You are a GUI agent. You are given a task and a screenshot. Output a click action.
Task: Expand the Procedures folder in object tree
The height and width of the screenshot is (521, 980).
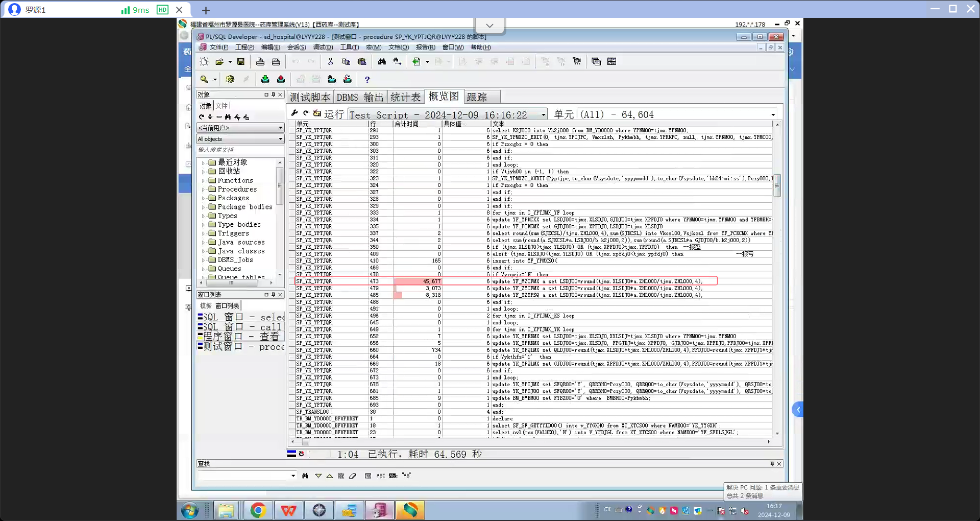pos(203,190)
